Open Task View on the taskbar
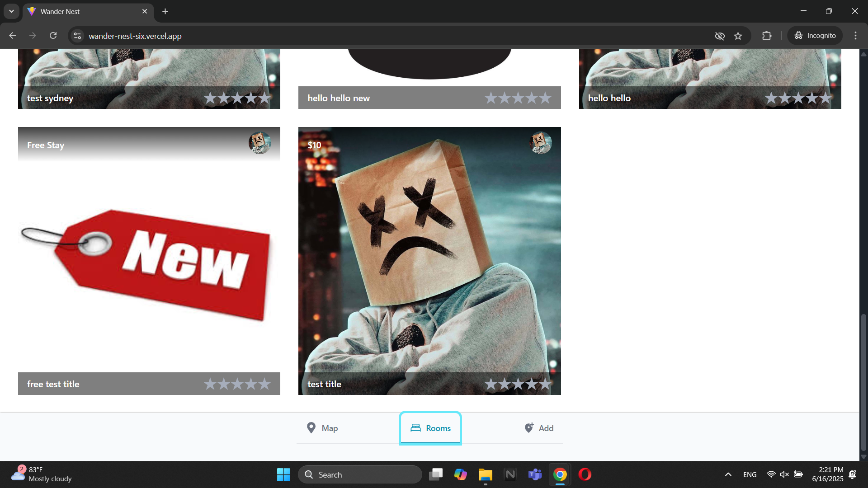 [x=436, y=474]
